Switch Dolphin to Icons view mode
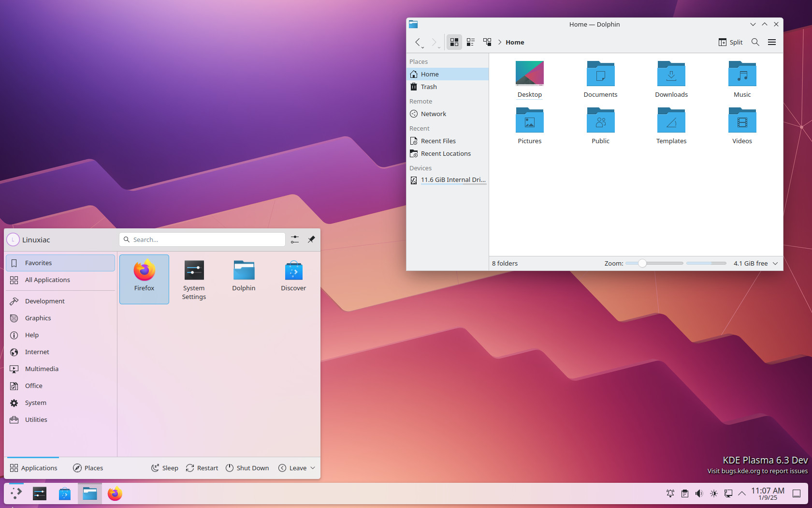 (454, 42)
